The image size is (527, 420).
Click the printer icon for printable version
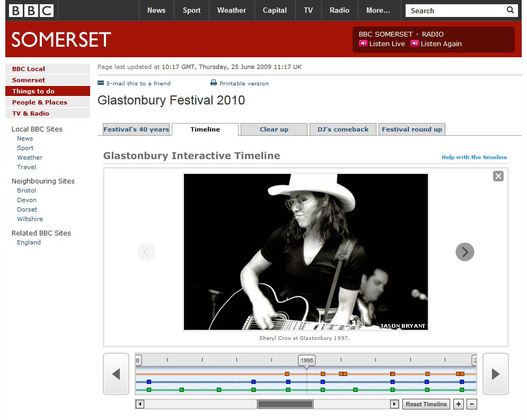click(214, 83)
